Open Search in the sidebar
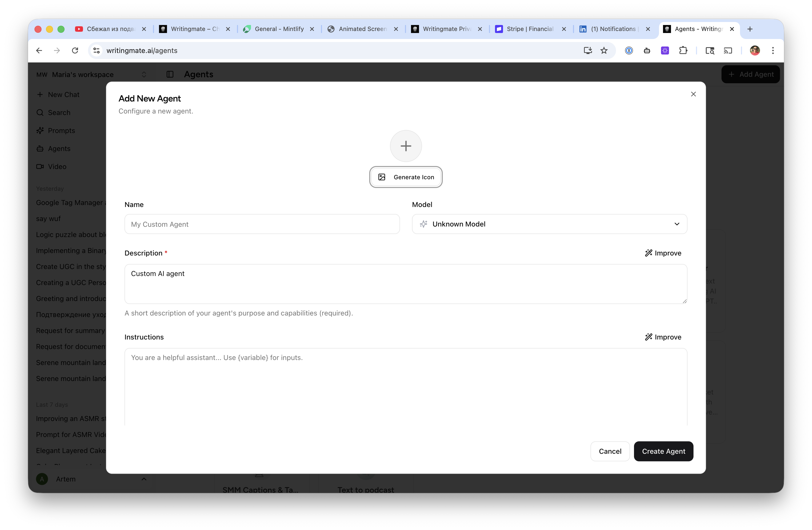812x530 pixels. 59,112
